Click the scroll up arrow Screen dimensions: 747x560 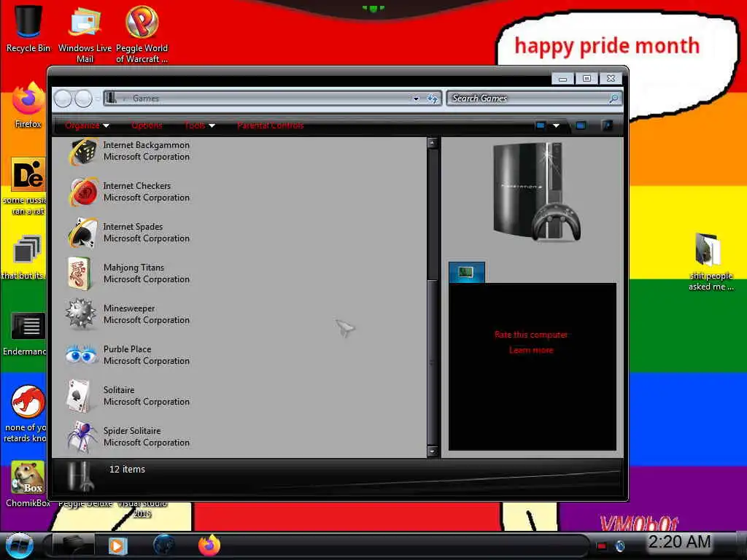pos(432,143)
